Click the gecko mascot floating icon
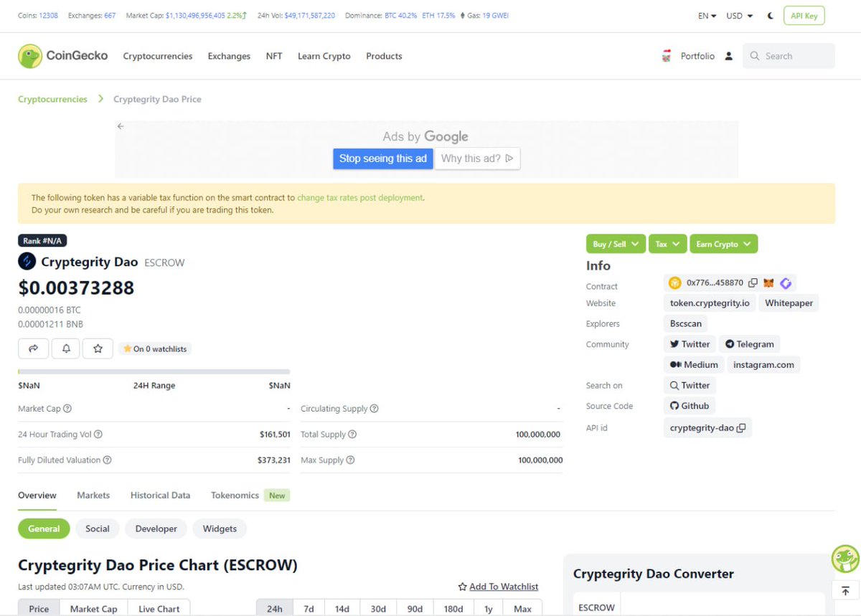This screenshot has width=861, height=616. (845, 559)
